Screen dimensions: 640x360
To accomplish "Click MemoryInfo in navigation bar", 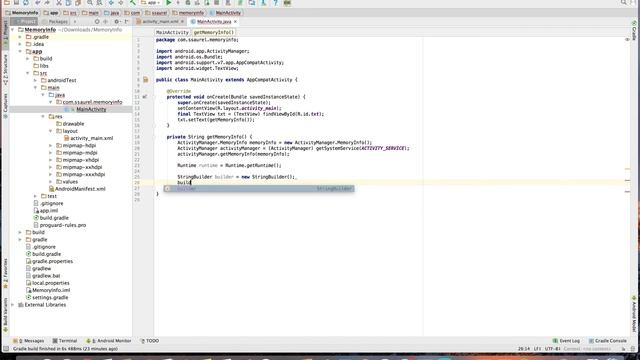I will [21, 13].
